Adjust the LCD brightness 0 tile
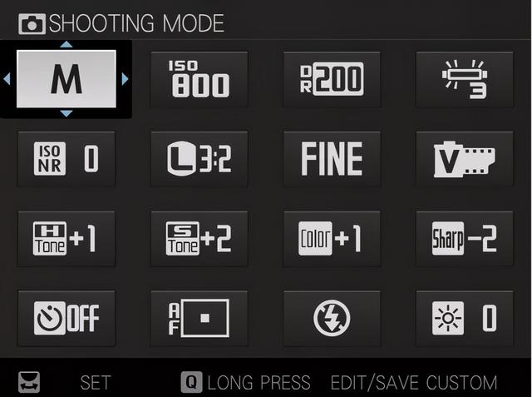Image resolution: width=532 pixels, height=397 pixels. (465, 318)
